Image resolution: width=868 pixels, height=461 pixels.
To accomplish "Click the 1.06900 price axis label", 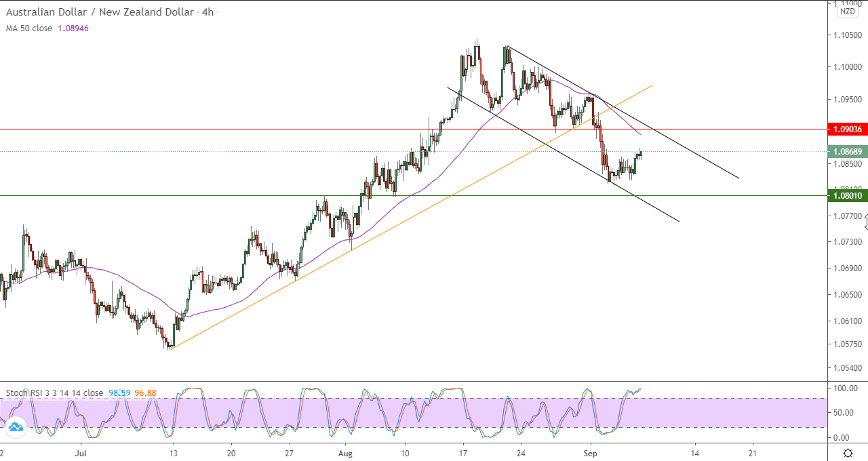I will (x=848, y=268).
